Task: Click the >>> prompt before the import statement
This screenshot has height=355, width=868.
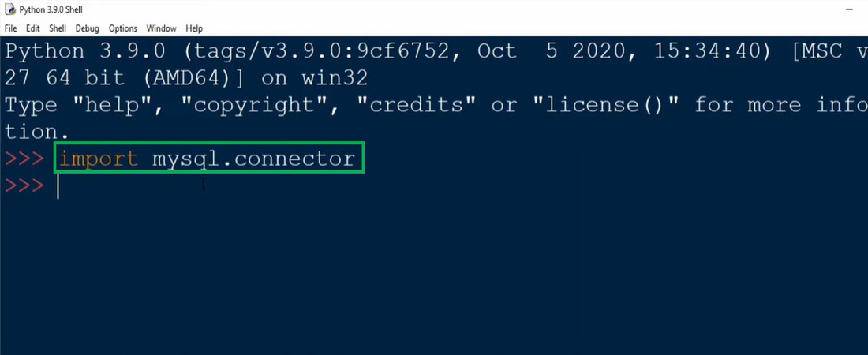Action: click(x=25, y=159)
